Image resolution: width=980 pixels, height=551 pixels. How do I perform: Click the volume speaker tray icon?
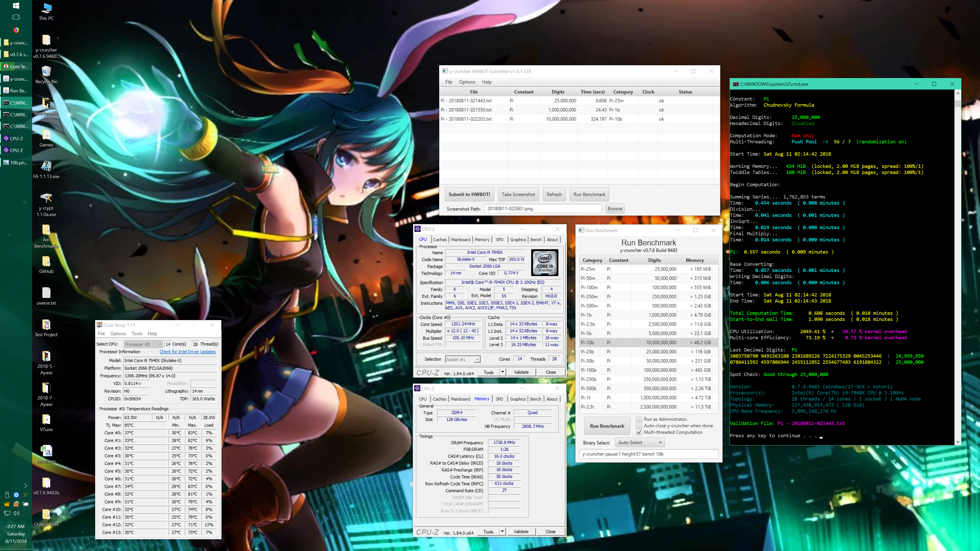[16, 513]
